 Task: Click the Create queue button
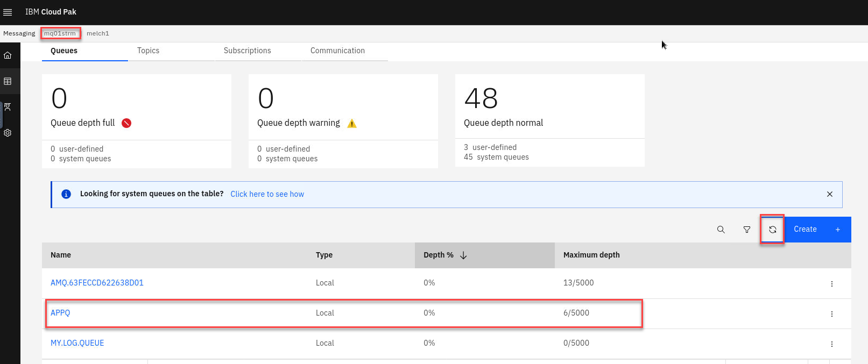(x=817, y=230)
